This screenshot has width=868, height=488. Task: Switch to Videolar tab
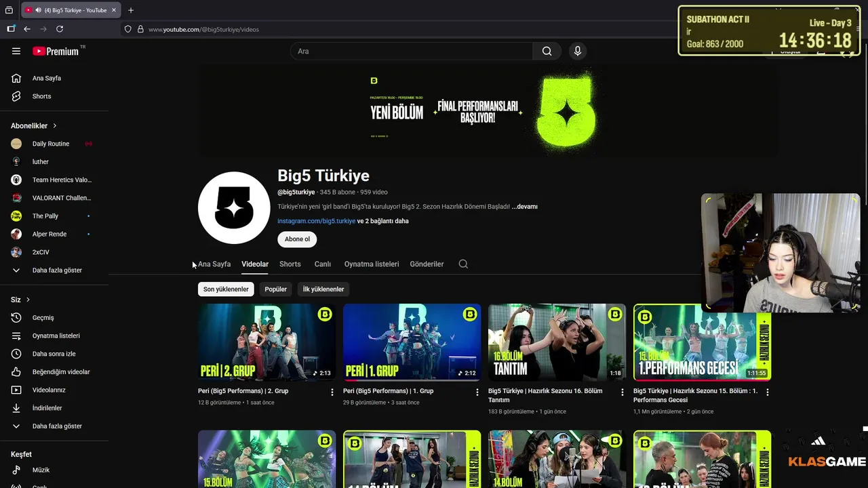255,264
